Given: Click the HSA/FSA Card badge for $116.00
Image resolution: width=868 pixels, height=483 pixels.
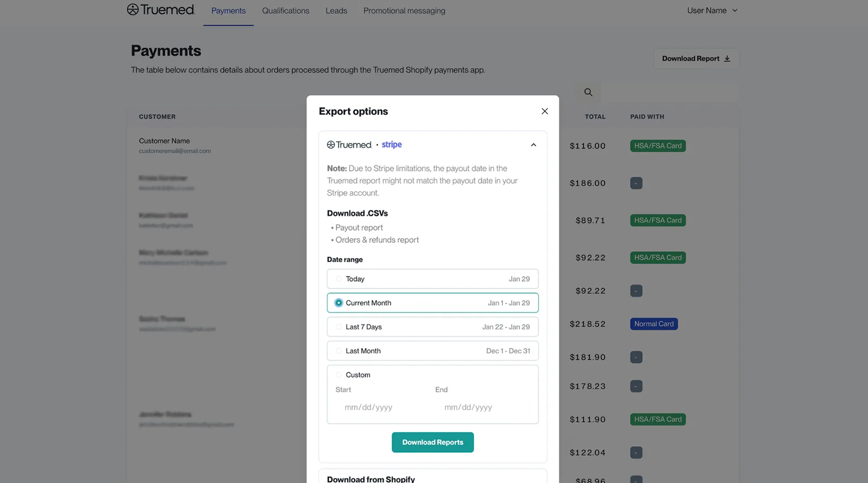Looking at the screenshot, I should (658, 146).
